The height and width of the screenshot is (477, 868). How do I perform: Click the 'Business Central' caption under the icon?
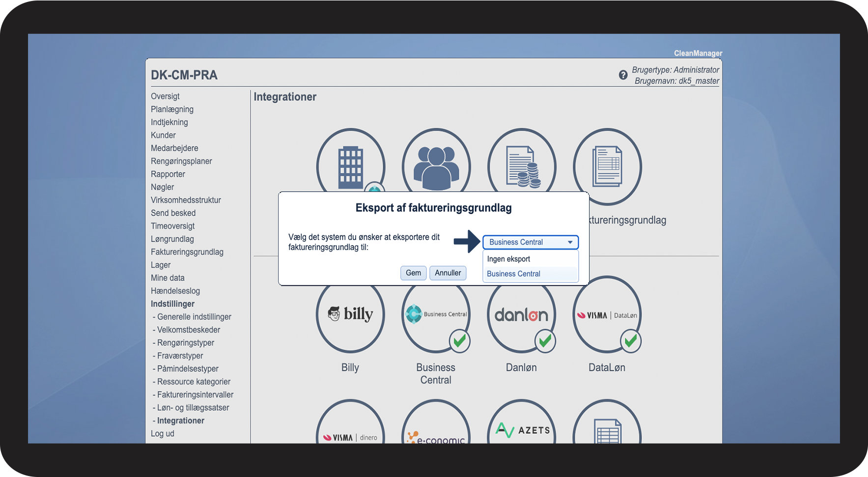(436, 374)
